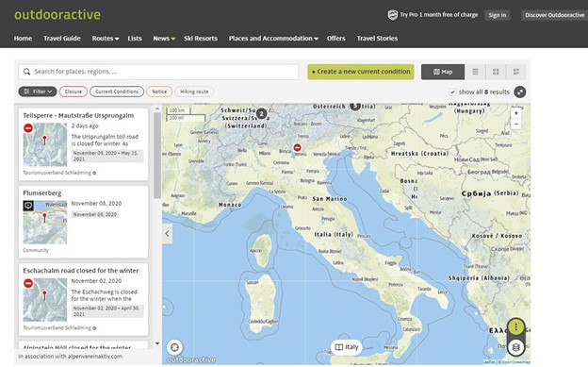Screen dimensions: 588x367
Task: Switch to the grid view icon
Action: [x=496, y=72]
